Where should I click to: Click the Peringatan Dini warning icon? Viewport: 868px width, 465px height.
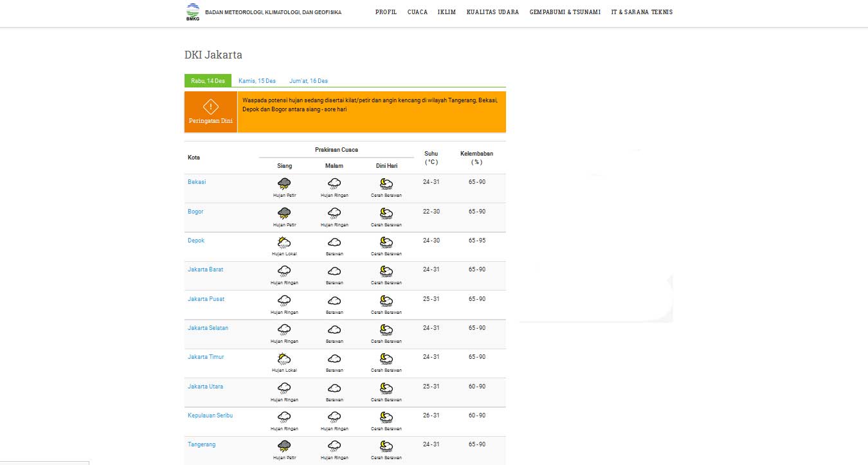211,107
